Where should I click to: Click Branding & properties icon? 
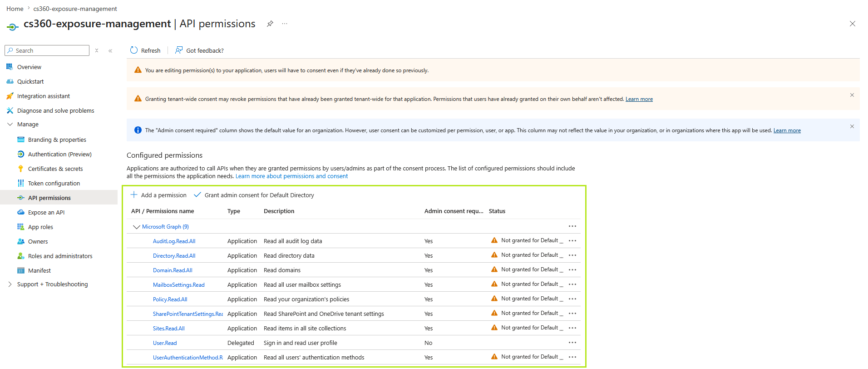click(20, 140)
